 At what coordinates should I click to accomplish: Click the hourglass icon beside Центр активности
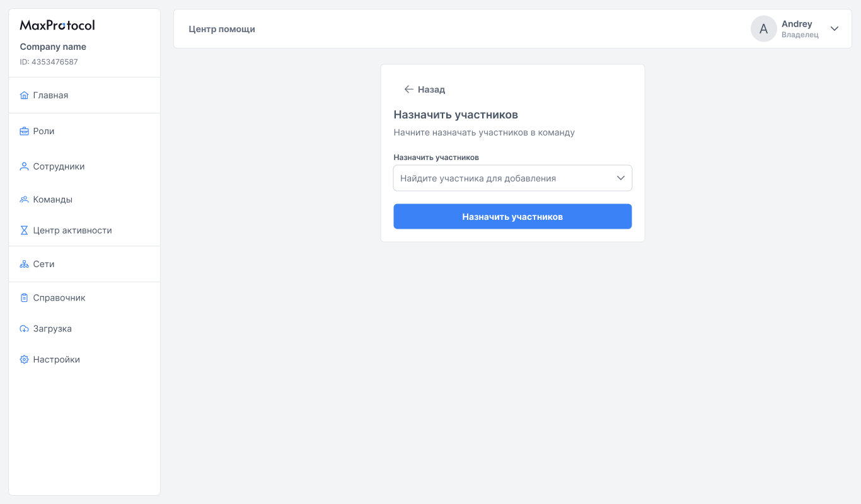[x=24, y=231]
